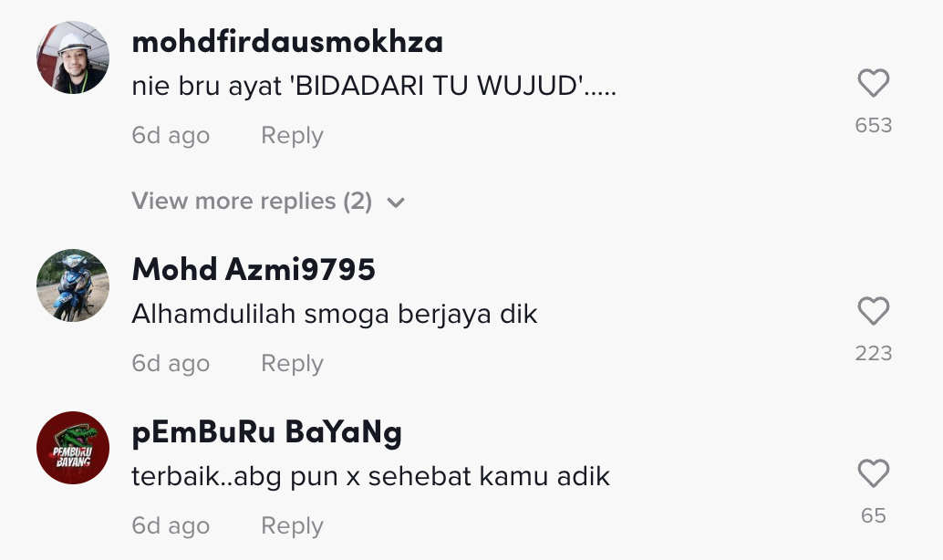This screenshot has width=943, height=560.
Task: Click 'View more replies (2)' text
Action: coord(252,201)
